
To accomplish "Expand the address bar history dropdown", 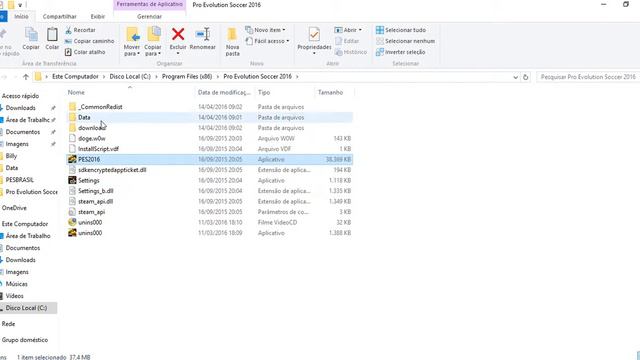I will coord(515,77).
